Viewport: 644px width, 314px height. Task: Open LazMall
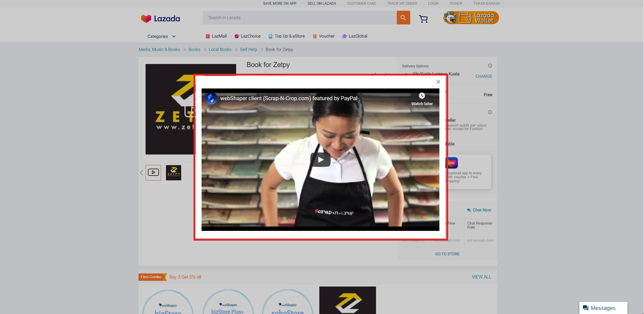(x=216, y=36)
